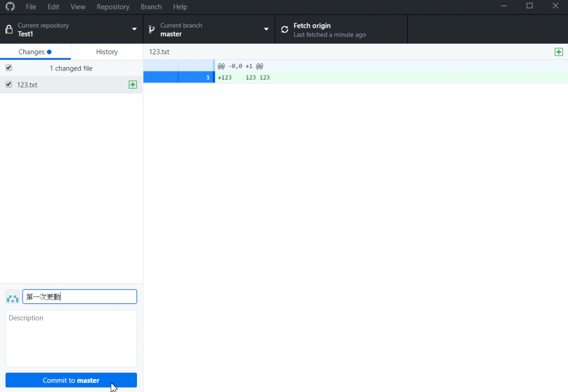Minimize the GitHub Desktop window
Image resolution: width=568 pixels, height=392 pixels.
504,6
